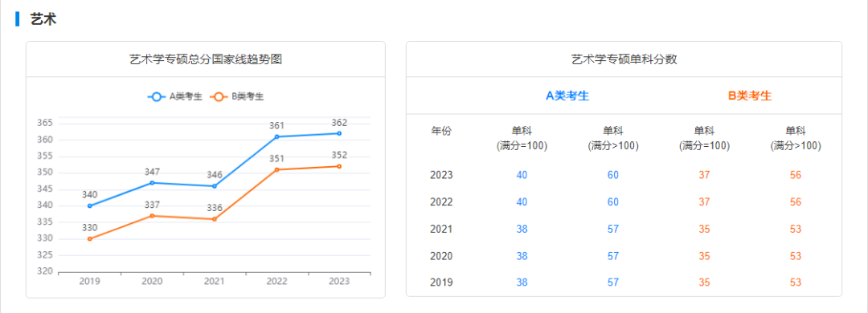Image resolution: width=868 pixels, height=313 pixels.
Task: Select the blue 2021 data point 346
Action: 215,186
